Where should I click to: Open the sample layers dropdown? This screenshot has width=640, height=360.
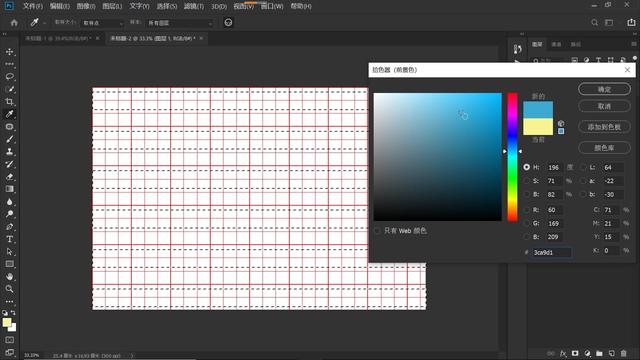click(x=180, y=23)
